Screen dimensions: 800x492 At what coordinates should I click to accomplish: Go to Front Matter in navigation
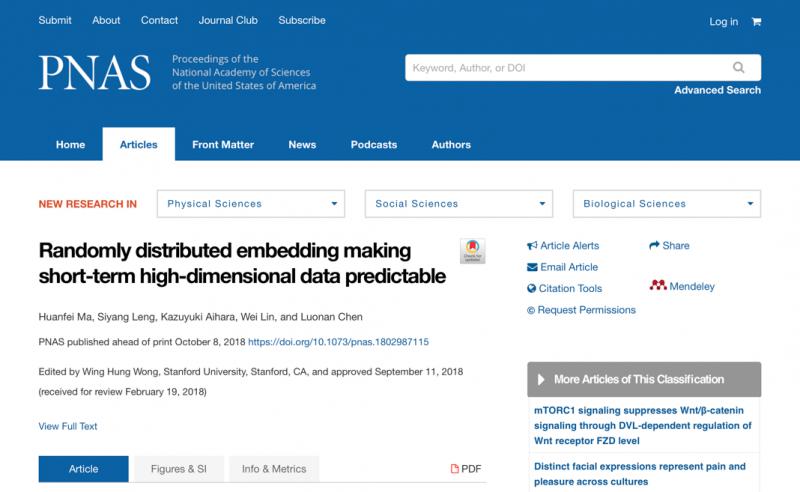[x=223, y=145]
